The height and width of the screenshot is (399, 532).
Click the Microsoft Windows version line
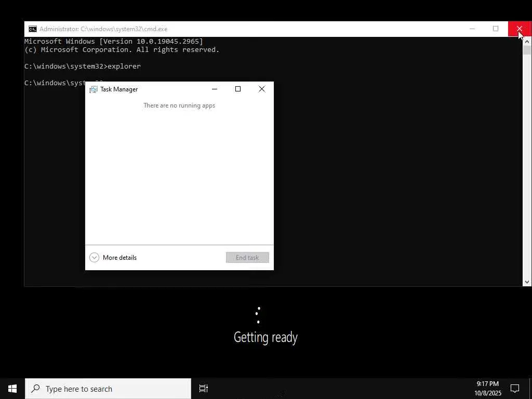pos(114,42)
